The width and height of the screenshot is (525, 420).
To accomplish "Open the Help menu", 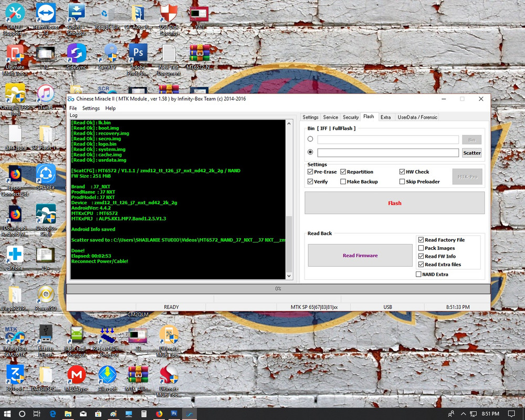I will (110, 108).
